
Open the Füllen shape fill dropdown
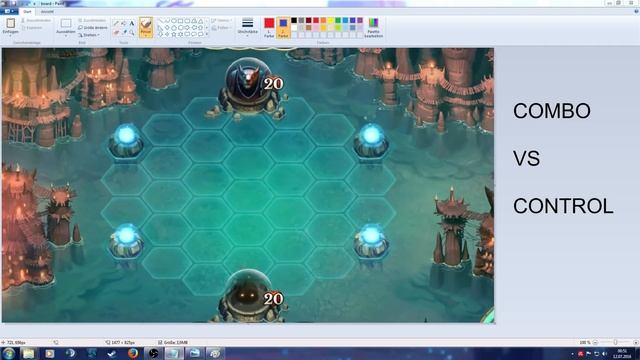[222, 28]
